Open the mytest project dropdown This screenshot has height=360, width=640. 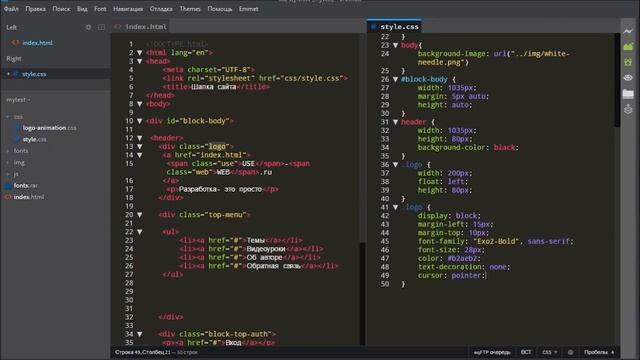(18, 100)
